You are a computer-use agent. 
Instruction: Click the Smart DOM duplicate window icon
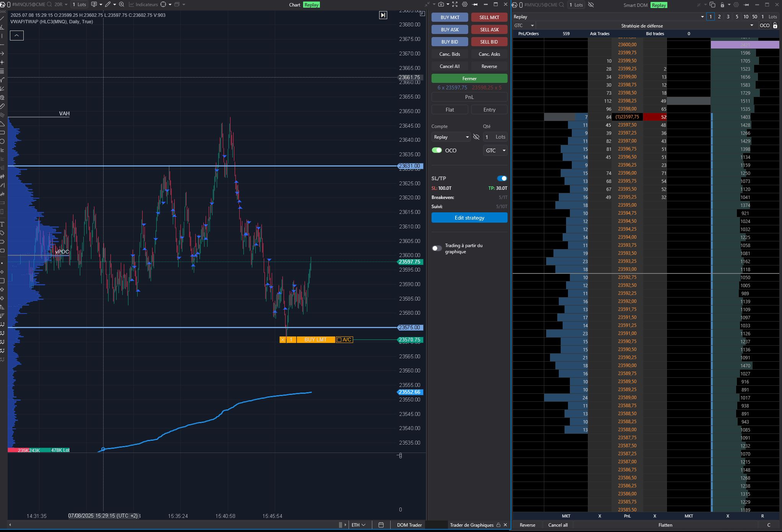coord(712,5)
